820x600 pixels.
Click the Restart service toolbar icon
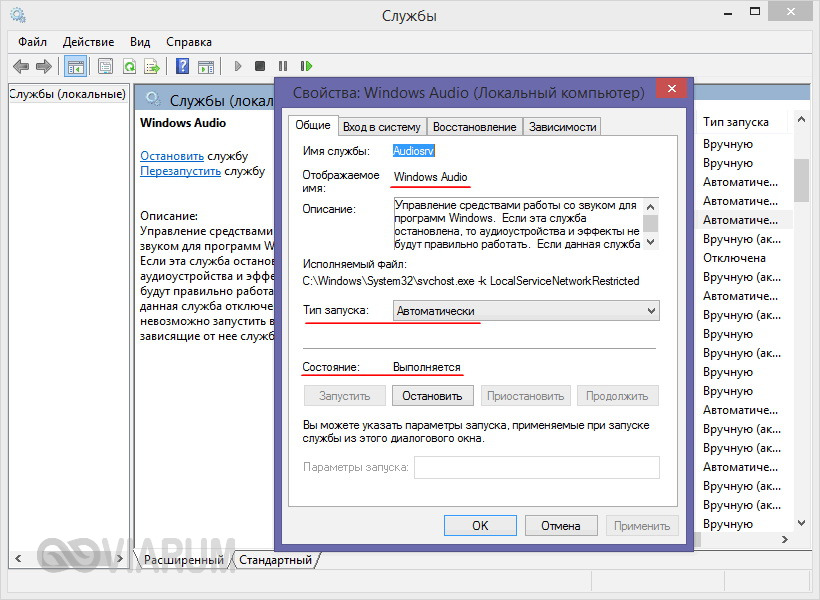click(306, 67)
